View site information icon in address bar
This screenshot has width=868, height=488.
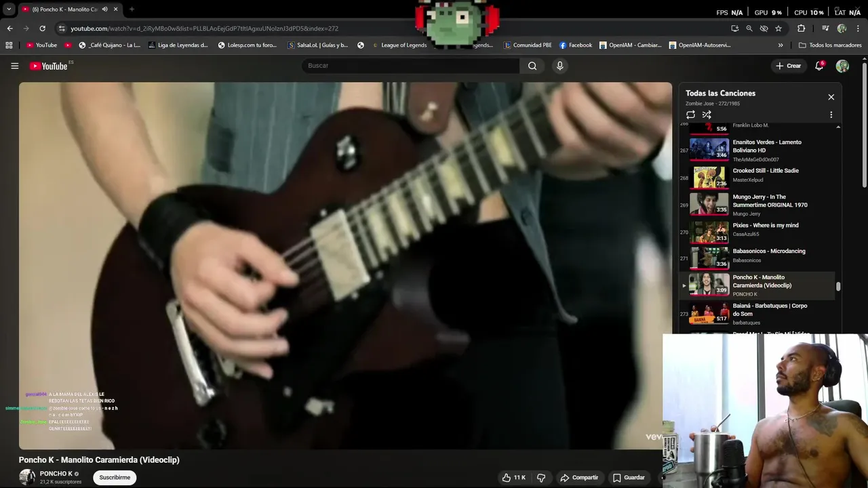point(62,28)
